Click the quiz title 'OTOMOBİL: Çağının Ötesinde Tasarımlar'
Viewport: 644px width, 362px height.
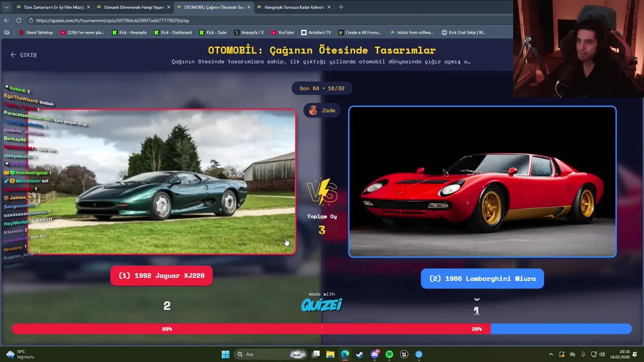tap(322, 50)
